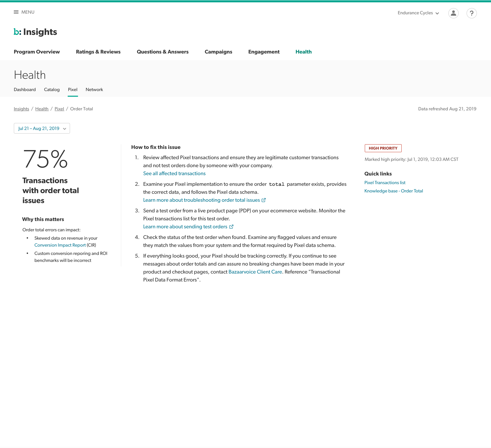The width and height of the screenshot is (491, 448).
Task: Click external link icon after troubleshooting order total
Action: (263, 200)
